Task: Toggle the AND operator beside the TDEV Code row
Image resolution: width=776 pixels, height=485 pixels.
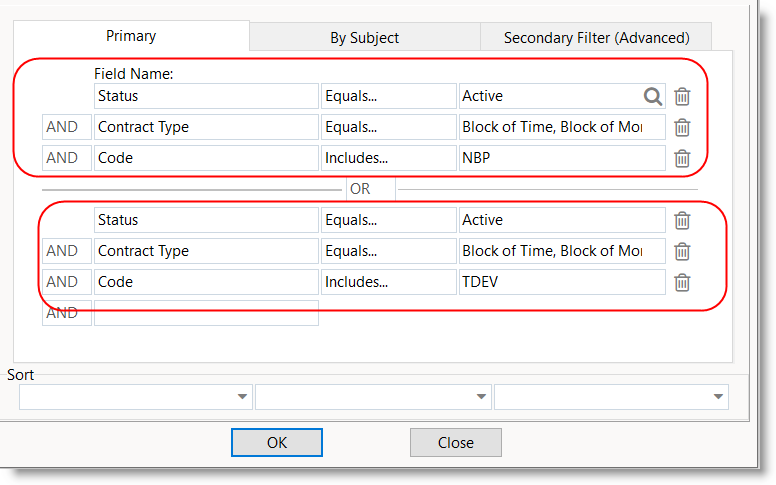Action: [x=62, y=282]
